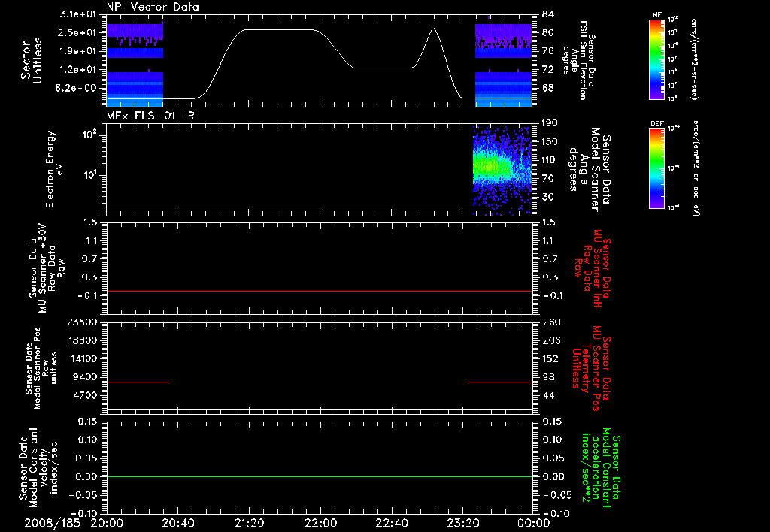Click the '21:20' time axis label

(249, 523)
